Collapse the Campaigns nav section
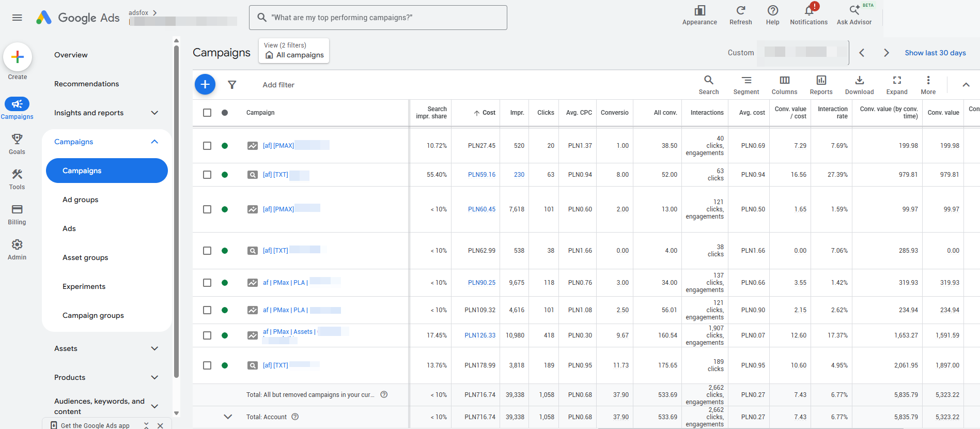 [x=154, y=142]
